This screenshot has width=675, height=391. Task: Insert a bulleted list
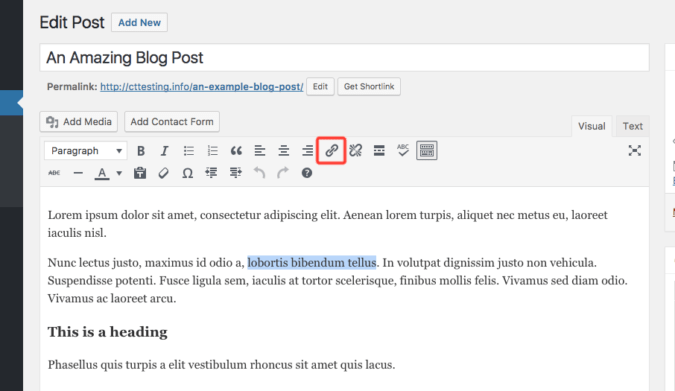coord(189,151)
